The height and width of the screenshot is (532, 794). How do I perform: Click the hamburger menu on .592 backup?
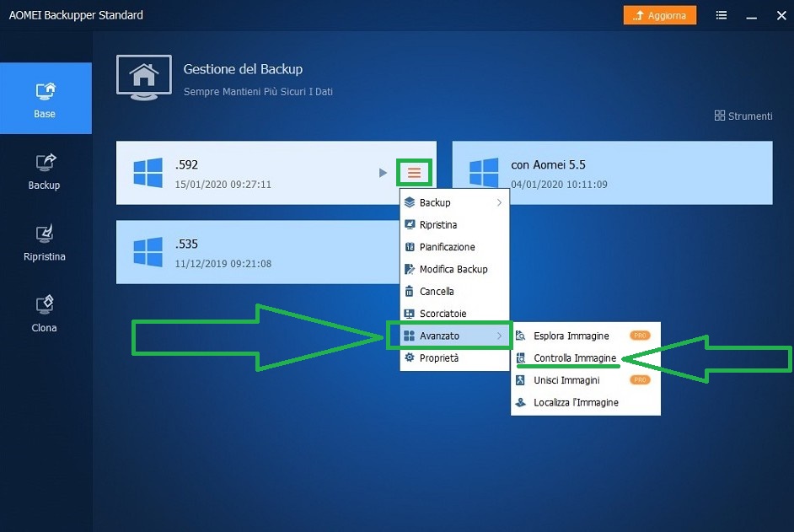pyautogui.click(x=414, y=173)
